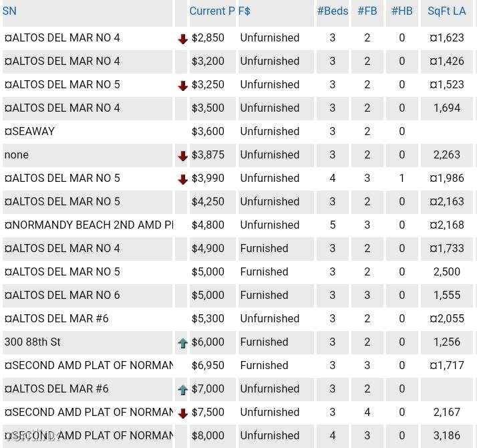
Task: Click the red down arrow next to $3,250
Action: pyautogui.click(x=182, y=86)
